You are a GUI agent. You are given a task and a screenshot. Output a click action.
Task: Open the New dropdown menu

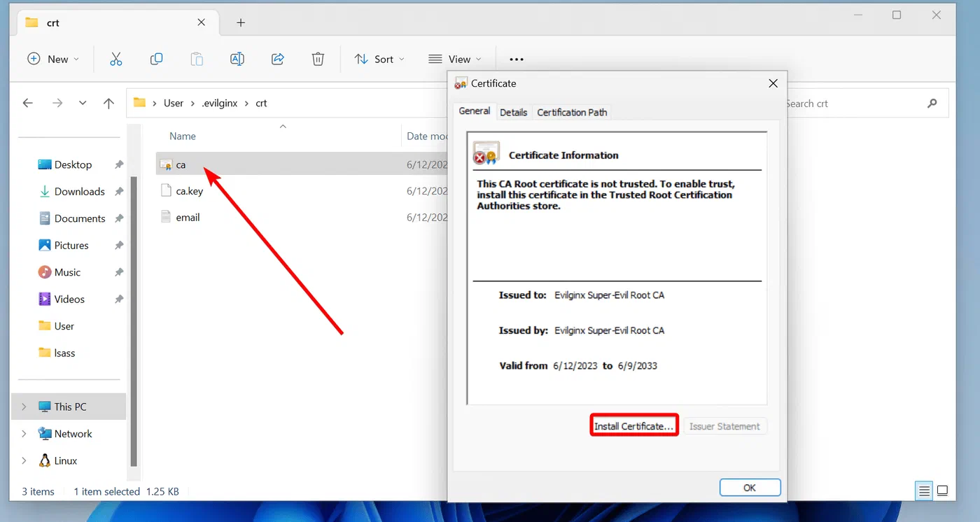pyautogui.click(x=53, y=59)
